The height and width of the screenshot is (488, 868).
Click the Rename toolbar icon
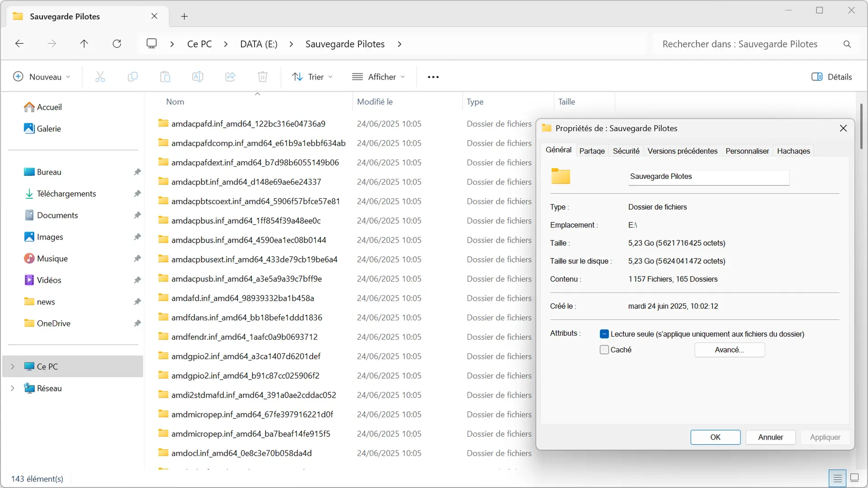pyautogui.click(x=198, y=77)
